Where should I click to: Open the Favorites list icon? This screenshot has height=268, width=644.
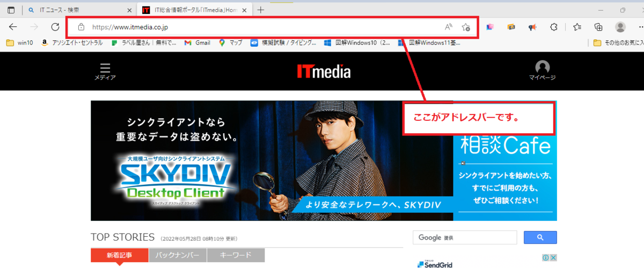(577, 27)
